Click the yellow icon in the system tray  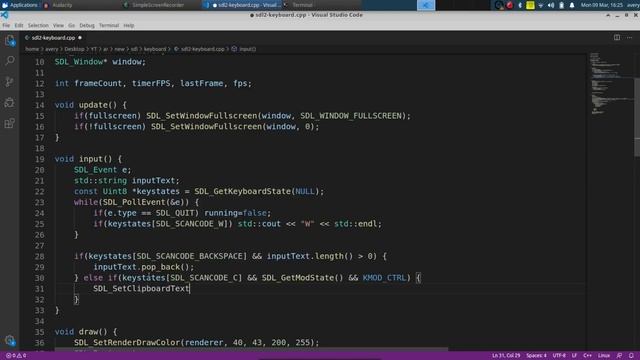point(530,5)
